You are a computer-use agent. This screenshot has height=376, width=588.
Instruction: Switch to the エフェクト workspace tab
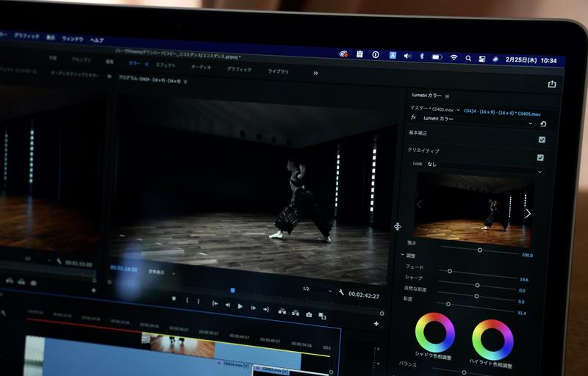[165, 65]
